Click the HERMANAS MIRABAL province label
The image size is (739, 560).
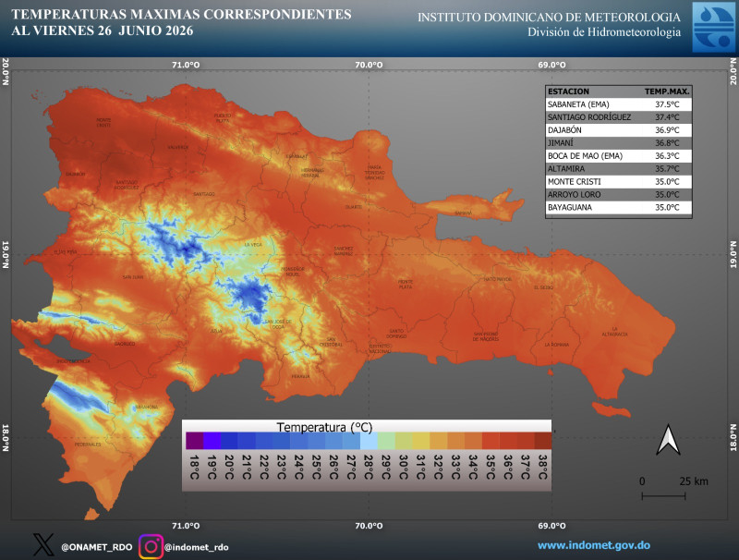312,173
